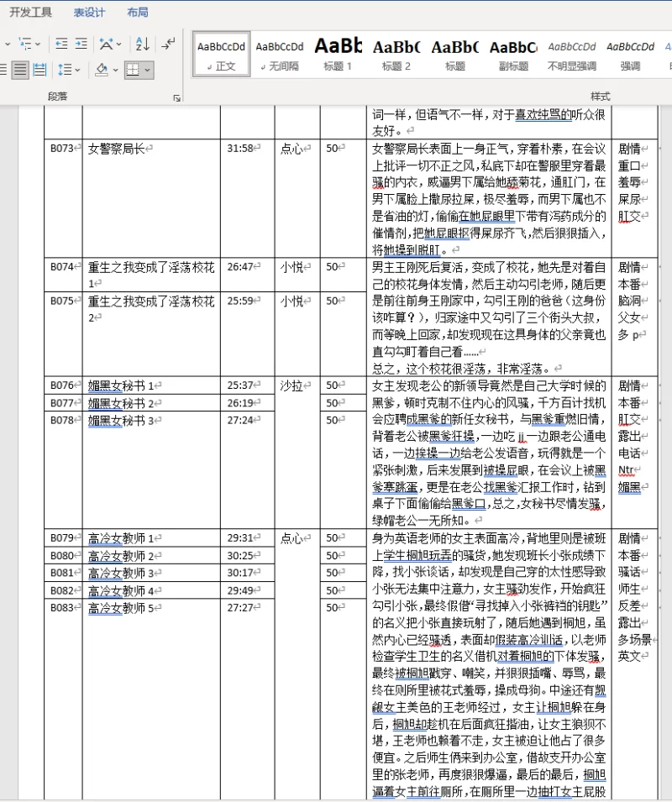This screenshot has width=672, height=802.
Task: Open the 段落 paragraph settings dialog launcher
Action: [x=176, y=98]
